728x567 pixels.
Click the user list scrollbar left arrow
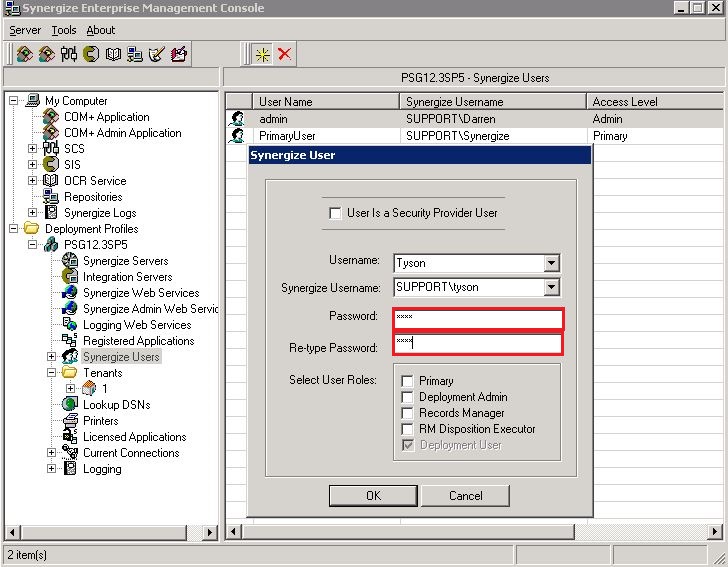234,532
